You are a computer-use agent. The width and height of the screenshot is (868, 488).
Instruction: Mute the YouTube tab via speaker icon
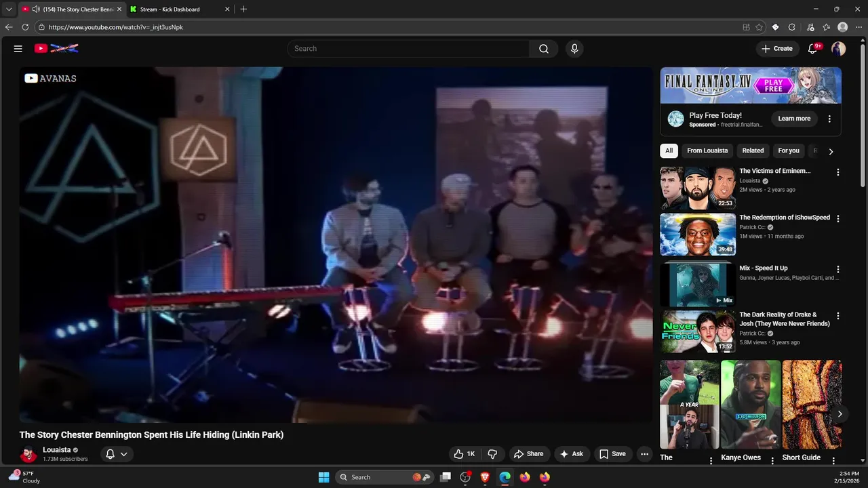[x=35, y=9]
